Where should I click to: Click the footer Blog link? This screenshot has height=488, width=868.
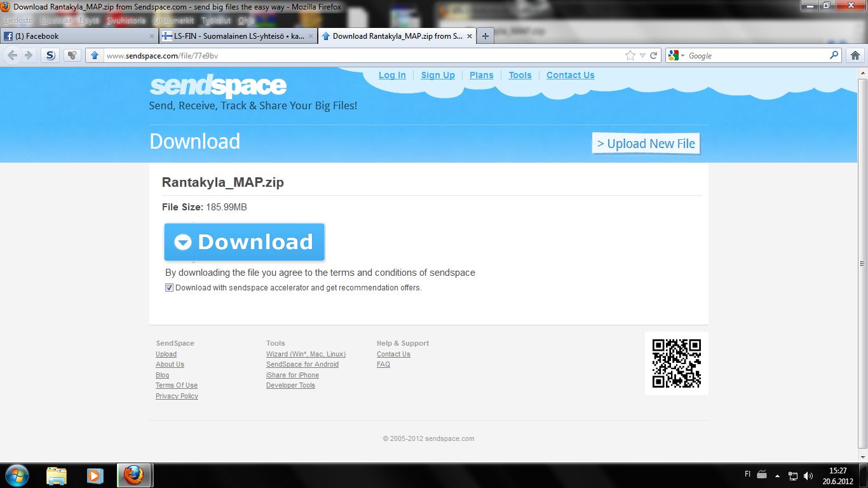coord(162,375)
